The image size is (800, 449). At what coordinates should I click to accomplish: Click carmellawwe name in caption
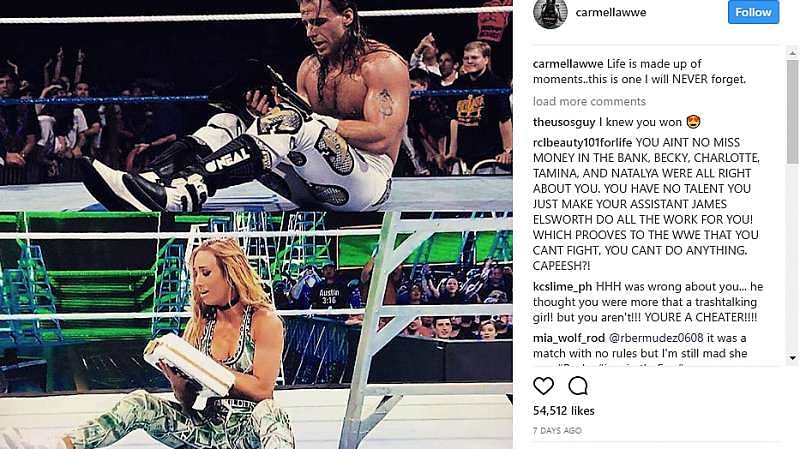[568, 64]
